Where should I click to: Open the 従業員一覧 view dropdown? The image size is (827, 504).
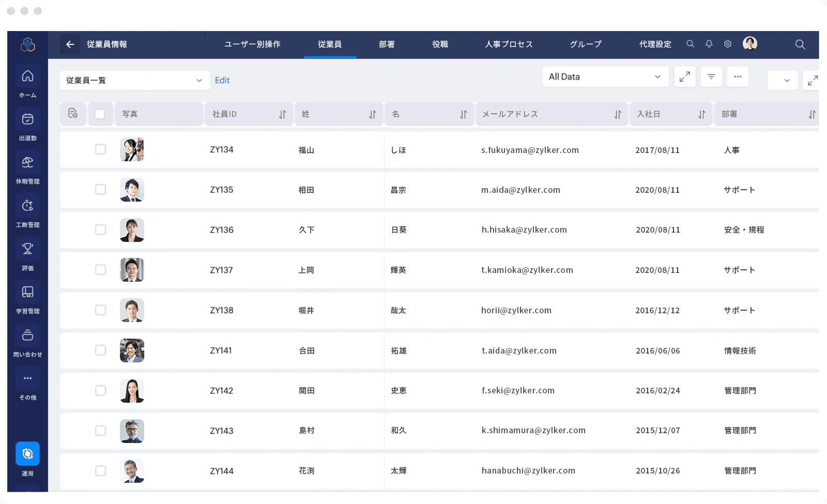[134, 80]
